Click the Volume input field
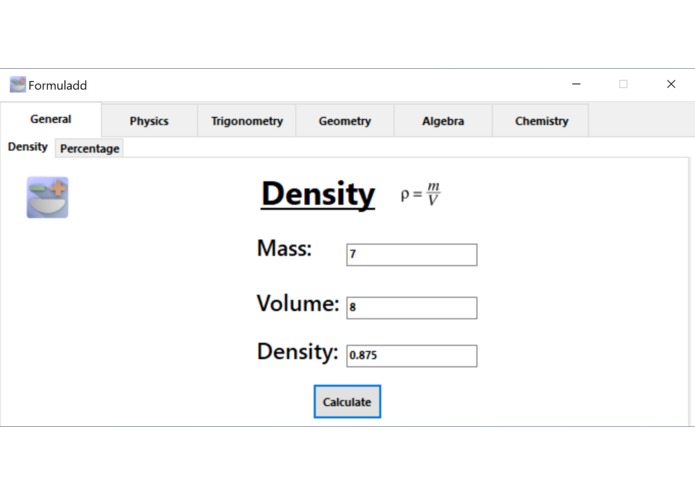 (412, 307)
